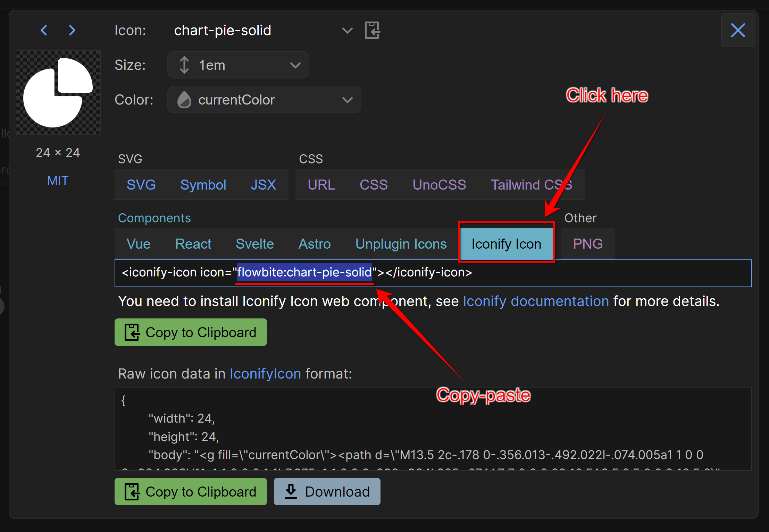Copy raw icon data to clipboard
Viewport: 769px width, 532px height.
coord(191,492)
